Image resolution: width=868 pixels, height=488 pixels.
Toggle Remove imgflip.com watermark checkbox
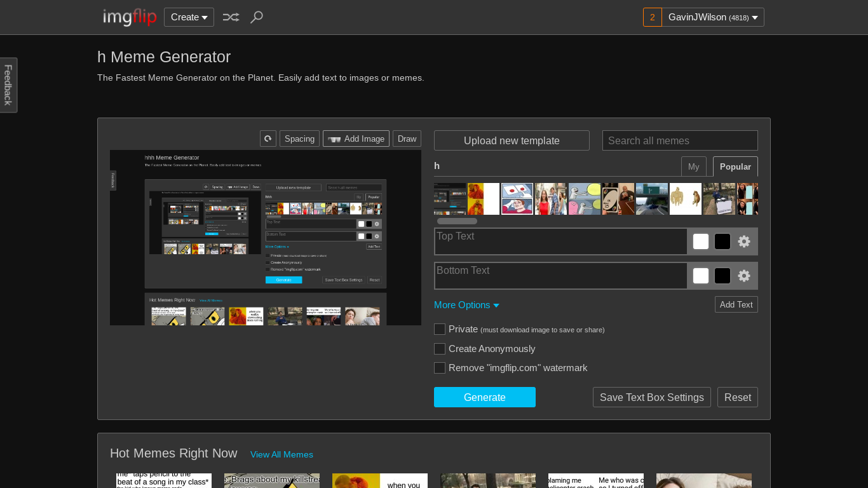point(440,368)
